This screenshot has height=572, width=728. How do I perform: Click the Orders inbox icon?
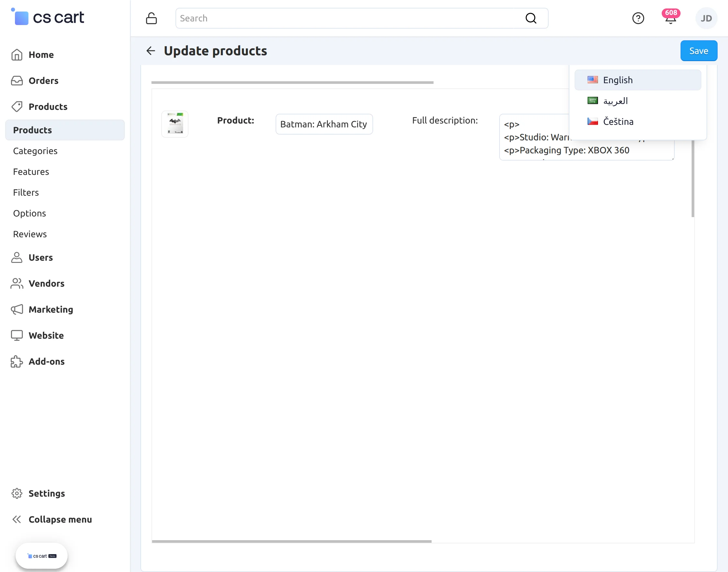pos(17,81)
